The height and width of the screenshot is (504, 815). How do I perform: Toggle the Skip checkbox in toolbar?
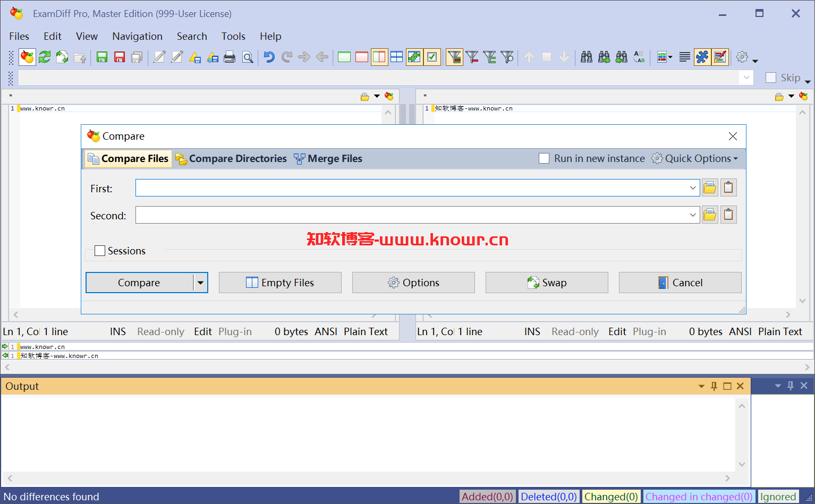coord(771,78)
